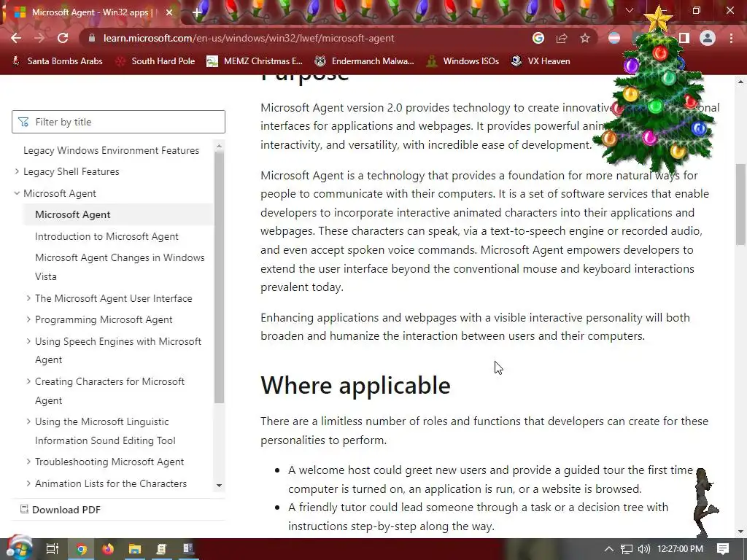
Task: Click the page scrollbar down arrow
Action: point(740,532)
